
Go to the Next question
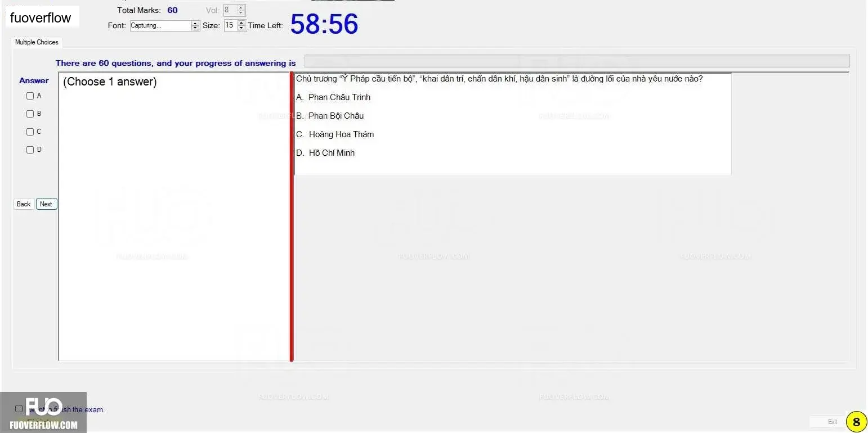coord(46,204)
